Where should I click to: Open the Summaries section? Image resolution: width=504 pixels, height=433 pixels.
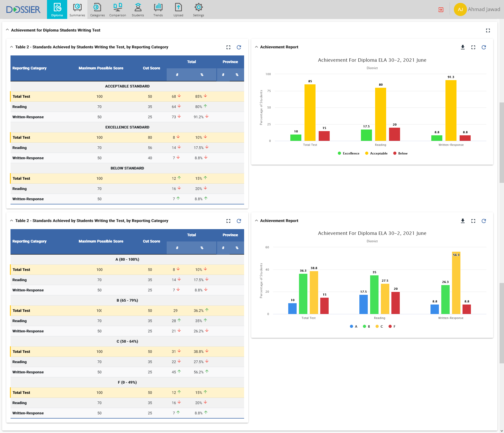[x=77, y=9]
